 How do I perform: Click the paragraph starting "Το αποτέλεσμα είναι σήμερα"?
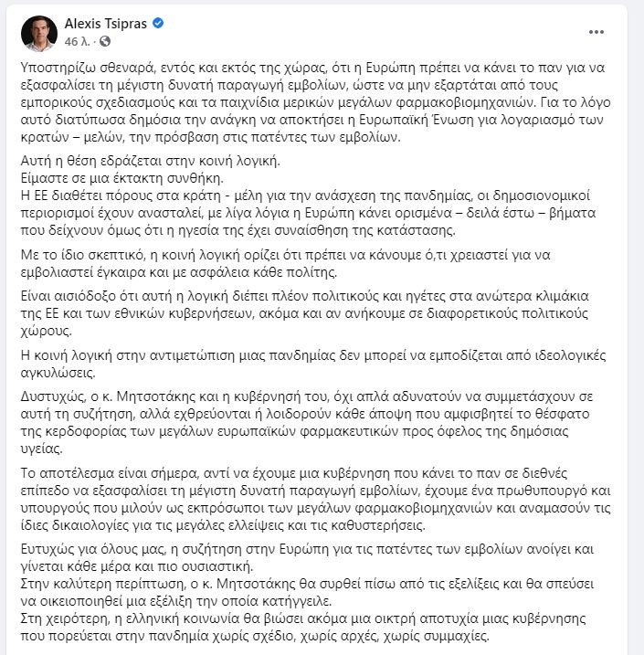click(x=320, y=498)
